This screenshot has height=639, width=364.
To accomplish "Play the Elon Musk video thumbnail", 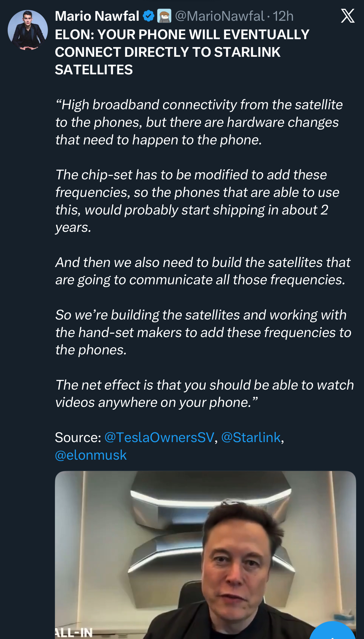I will [x=205, y=553].
